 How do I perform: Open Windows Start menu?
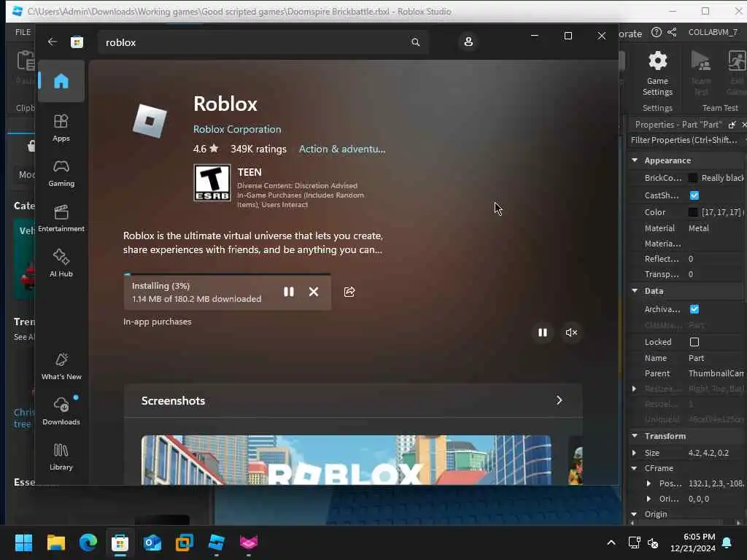tap(23, 542)
